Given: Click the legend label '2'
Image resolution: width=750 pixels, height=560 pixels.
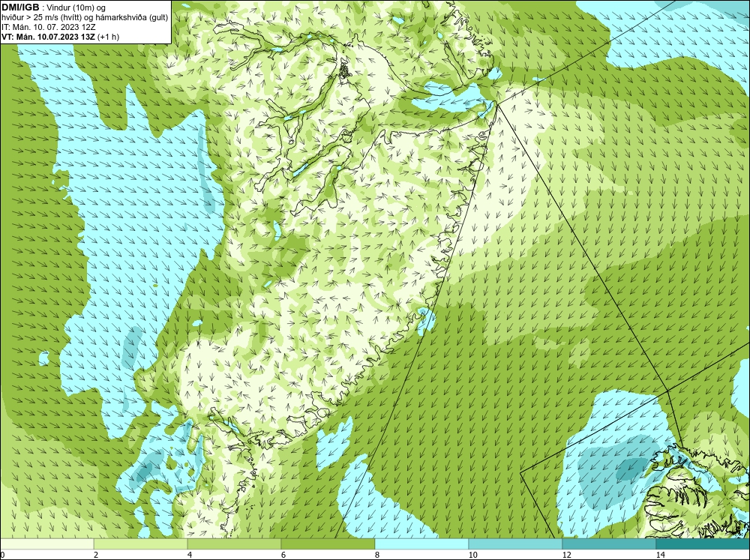Looking at the screenshot, I should tap(96, 555).
